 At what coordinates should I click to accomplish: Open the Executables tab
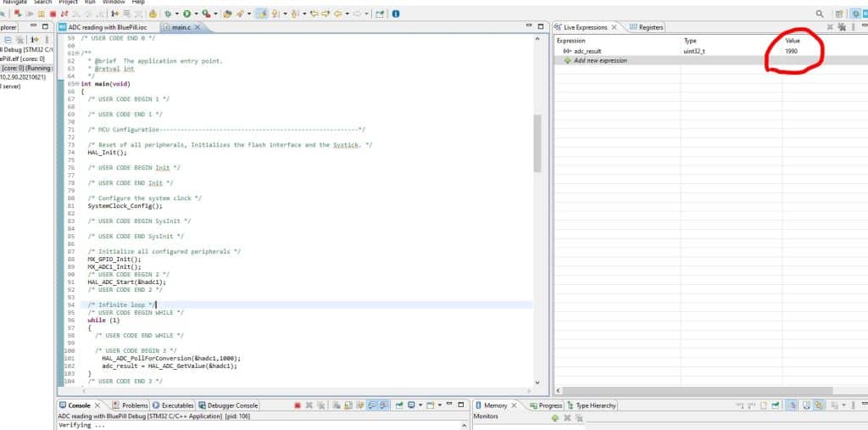(x=173, y=405)
